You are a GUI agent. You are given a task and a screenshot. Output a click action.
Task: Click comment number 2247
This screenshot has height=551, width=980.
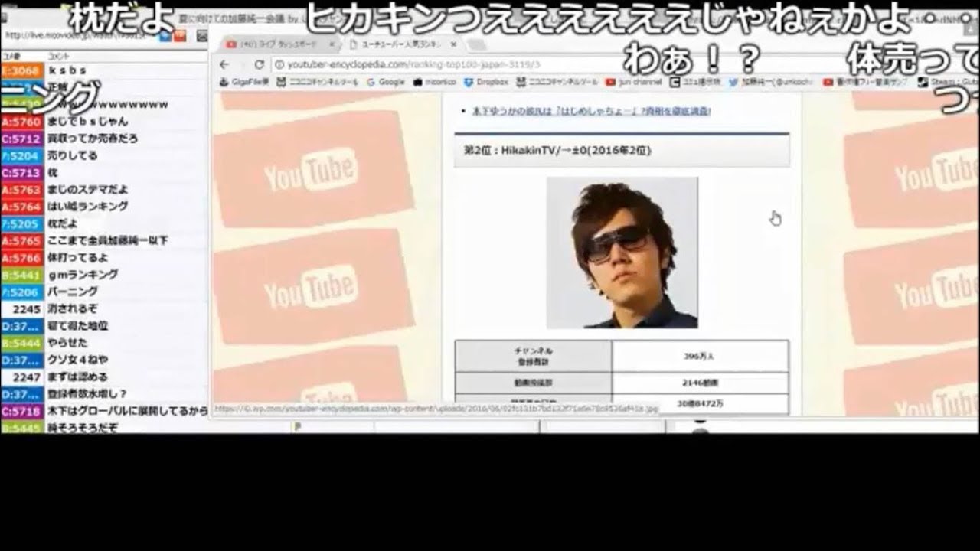[26, 377]
